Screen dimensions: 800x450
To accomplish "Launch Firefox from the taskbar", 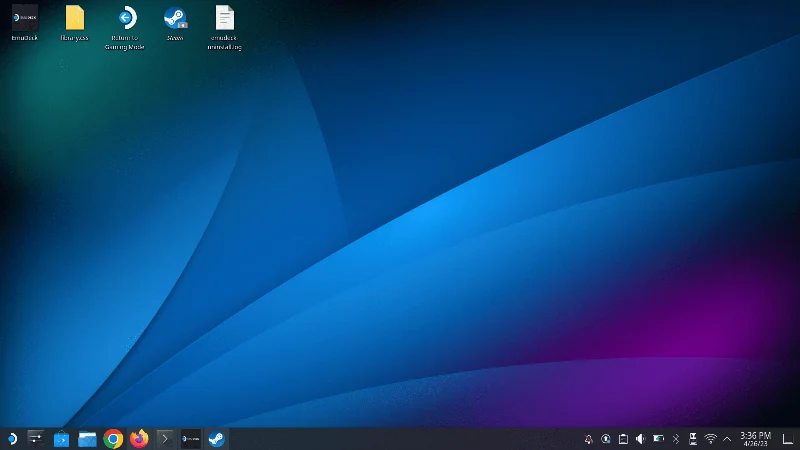I will 139,439.
